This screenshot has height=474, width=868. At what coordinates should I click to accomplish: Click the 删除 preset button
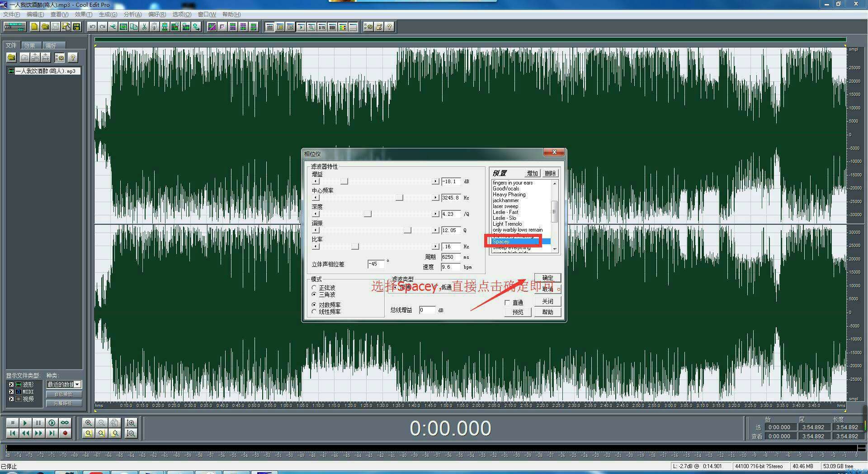point(550,173)
